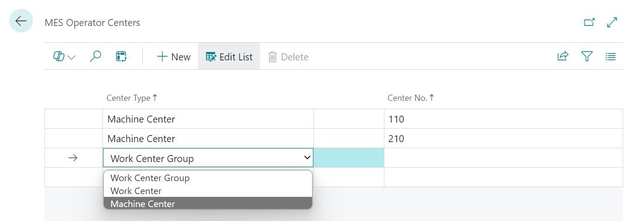Toggle Edit List mode
The width and height of the screenshot is (644, 221).
click(229, 57)
